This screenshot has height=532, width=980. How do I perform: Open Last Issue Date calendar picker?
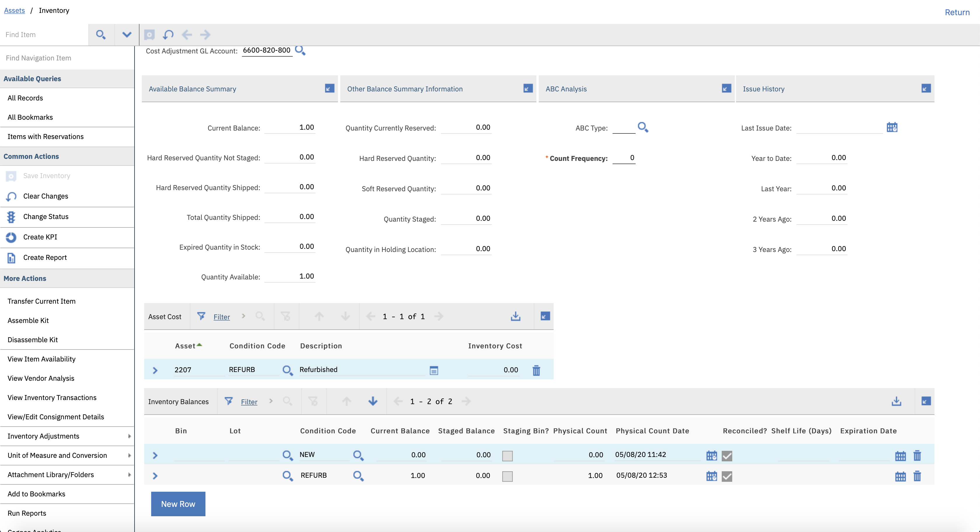pyautogui.click(x=892, y=127)
